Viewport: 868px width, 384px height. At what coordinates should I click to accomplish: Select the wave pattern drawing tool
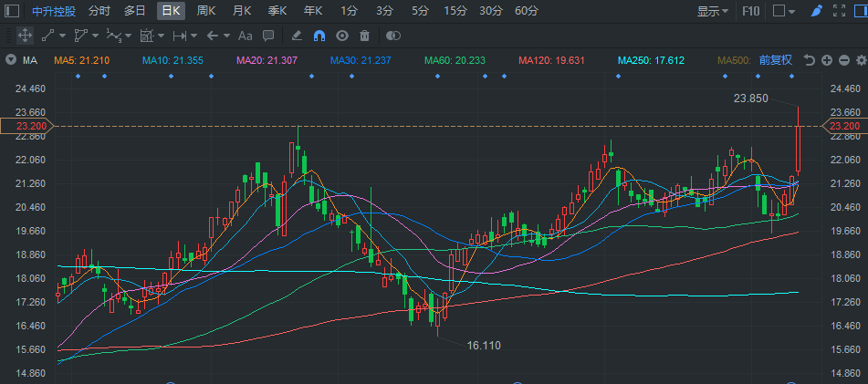click(113, 36)
